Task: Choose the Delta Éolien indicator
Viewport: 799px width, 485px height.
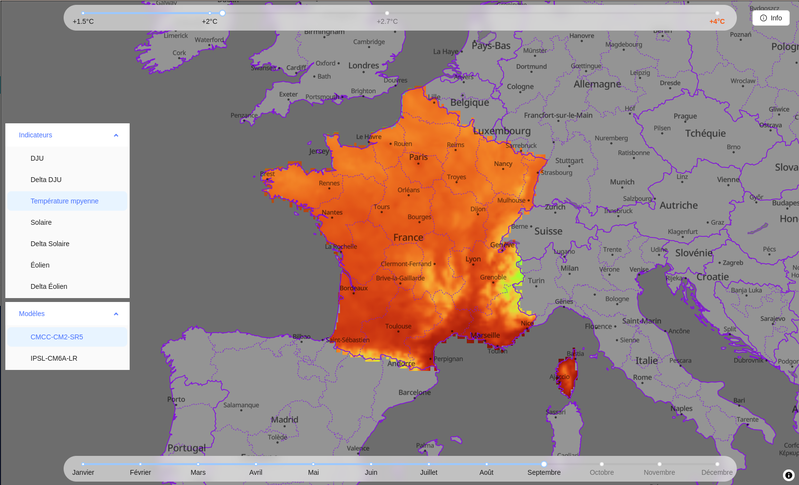Action: tap(49, 286)
